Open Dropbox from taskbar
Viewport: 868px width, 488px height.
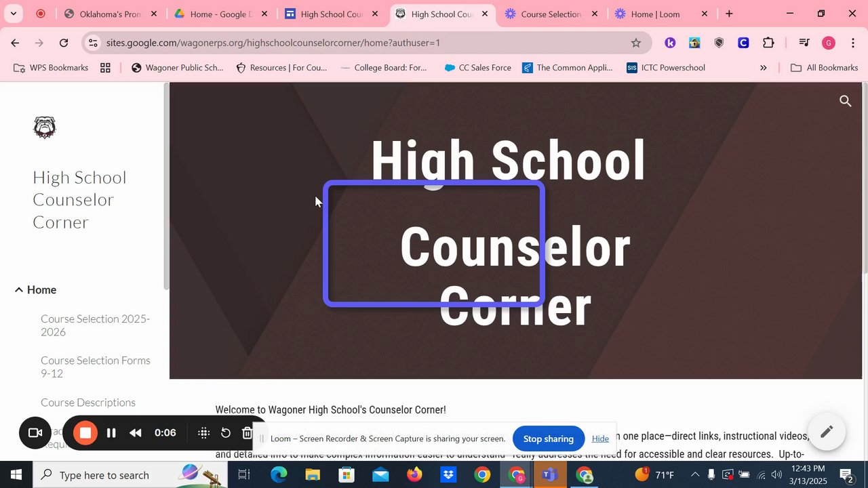point(448,474)
